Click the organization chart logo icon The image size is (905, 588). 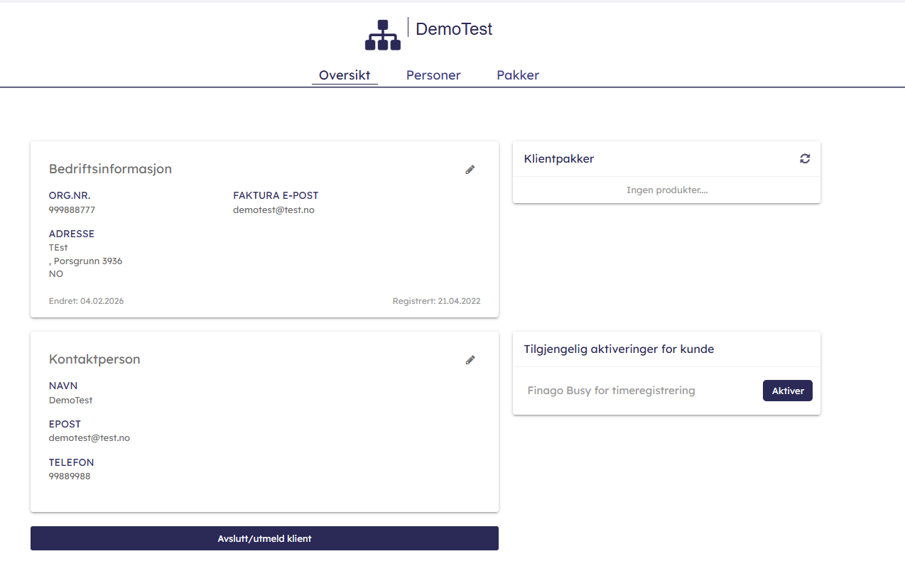pyautogui.click(x=382, y=35)
